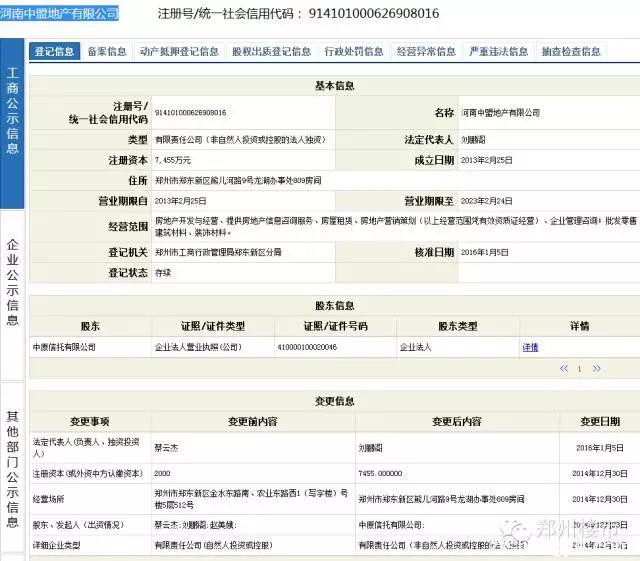Screen dimensions: 640x561
Task: Click the 经营范围 description text
Action: point(396,227)
